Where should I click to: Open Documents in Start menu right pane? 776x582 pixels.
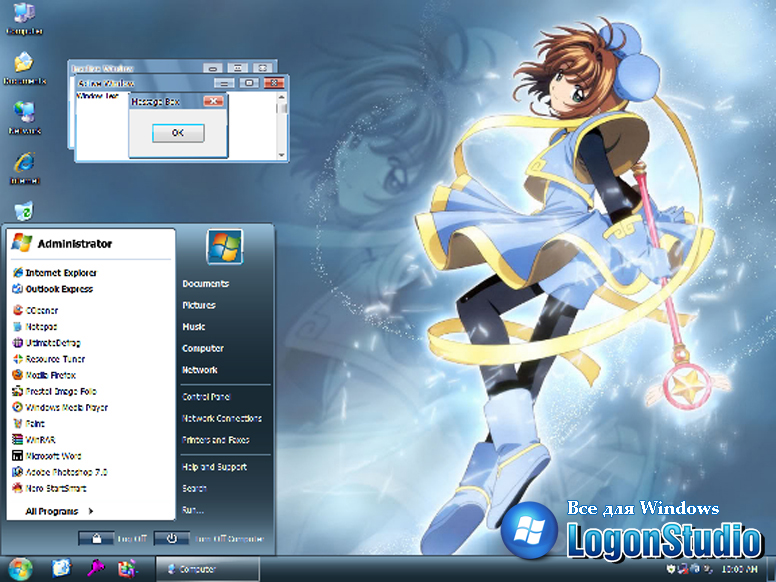pyautogui.click(x=205, y=284)
